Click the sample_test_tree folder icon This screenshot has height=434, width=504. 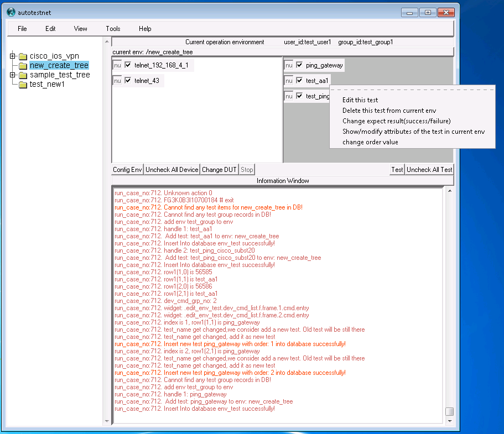tap(23, 75)
